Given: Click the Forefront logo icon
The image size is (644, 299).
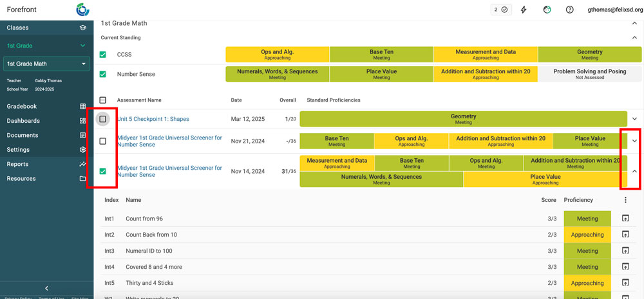Looking at the screenshot, I should (82, 10).
